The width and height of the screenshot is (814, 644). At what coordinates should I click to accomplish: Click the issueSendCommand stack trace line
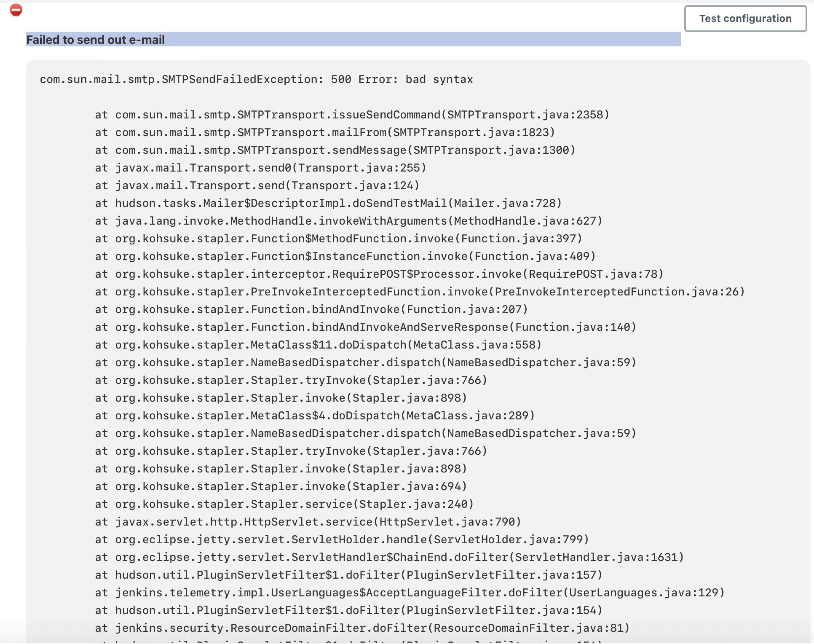point(352,115)
